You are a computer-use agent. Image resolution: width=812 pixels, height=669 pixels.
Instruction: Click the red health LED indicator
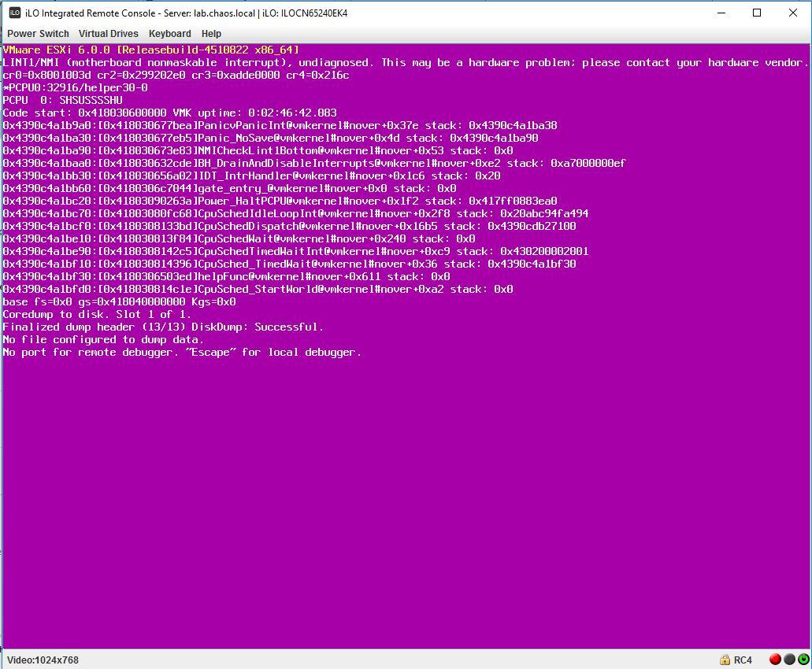pyautogui.click(x=775, y=660)
